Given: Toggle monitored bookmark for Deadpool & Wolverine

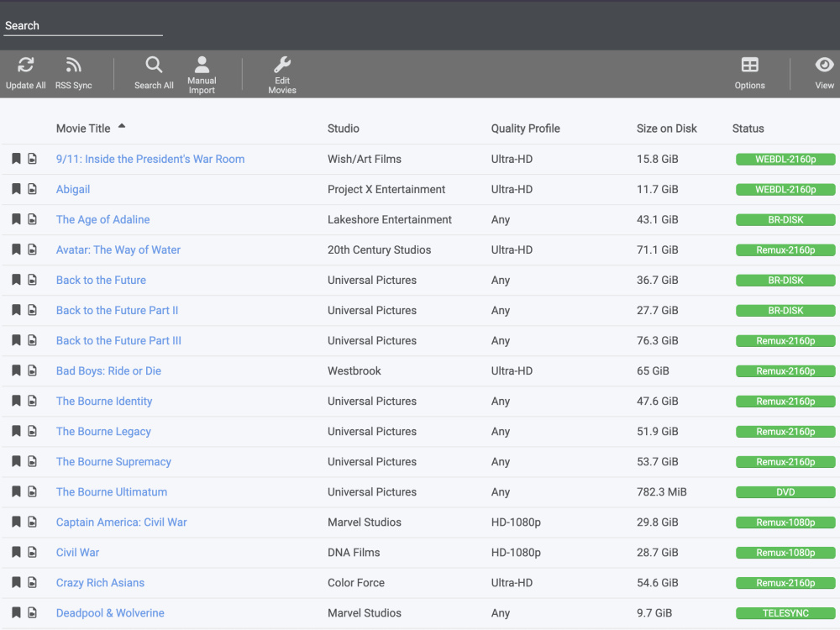Looking at the screenshot, I should (16, 613).
